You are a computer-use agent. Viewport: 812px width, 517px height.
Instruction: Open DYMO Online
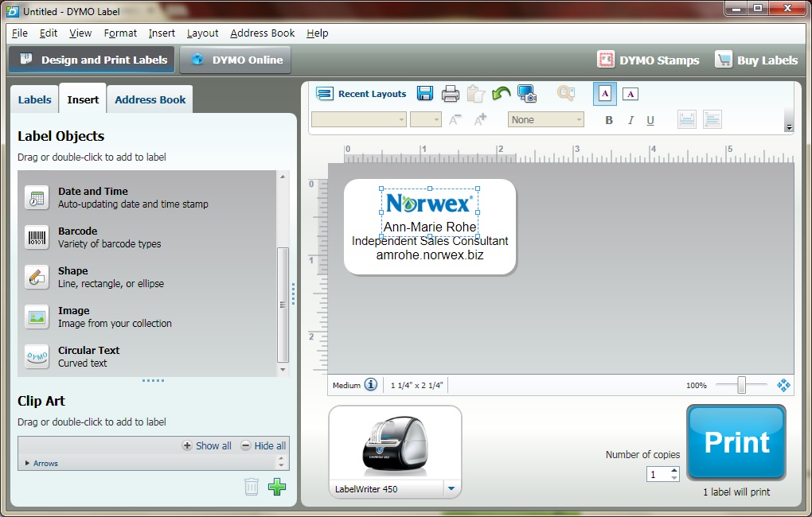point(236,60)
